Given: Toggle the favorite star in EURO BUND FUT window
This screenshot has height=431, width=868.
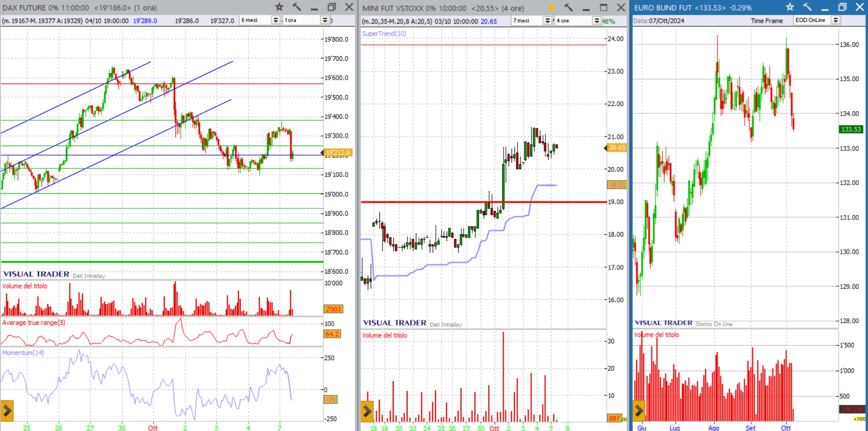Looking at the screenshot, I should [x=790, y=7].
